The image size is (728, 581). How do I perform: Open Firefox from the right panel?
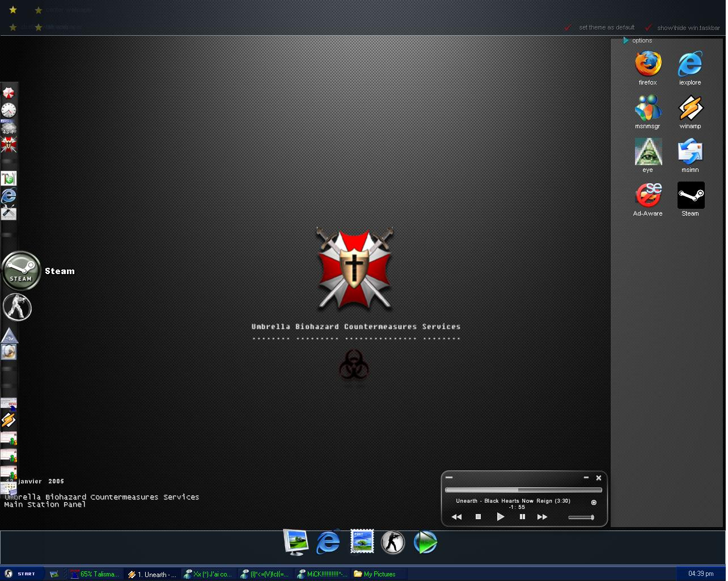[648, 64]
